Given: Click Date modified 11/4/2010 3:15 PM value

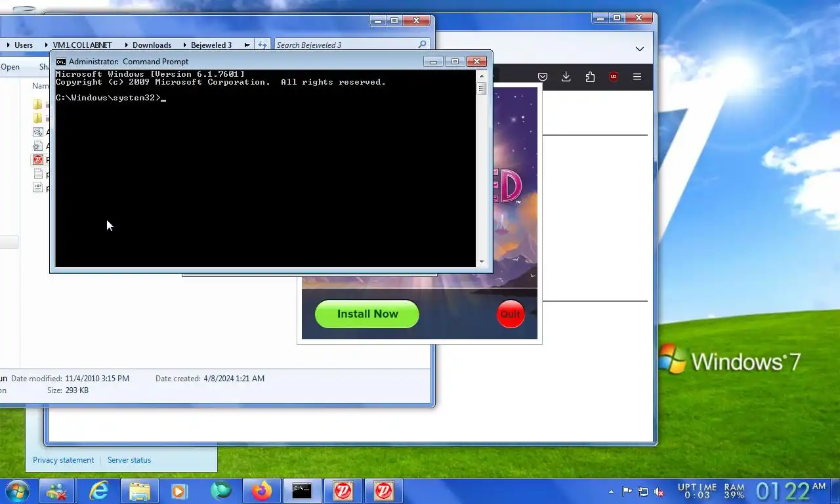Looking at the screenshot, I should [x=97, y=379].
